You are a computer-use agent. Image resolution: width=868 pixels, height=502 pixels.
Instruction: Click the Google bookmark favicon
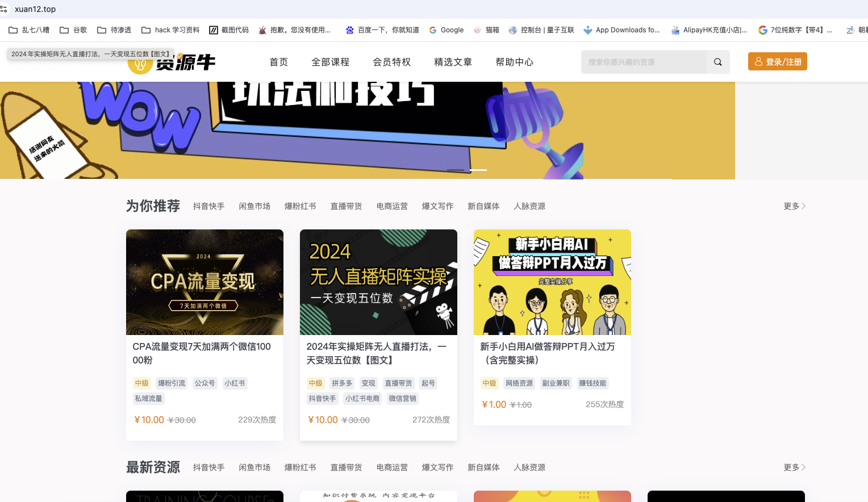433,30
